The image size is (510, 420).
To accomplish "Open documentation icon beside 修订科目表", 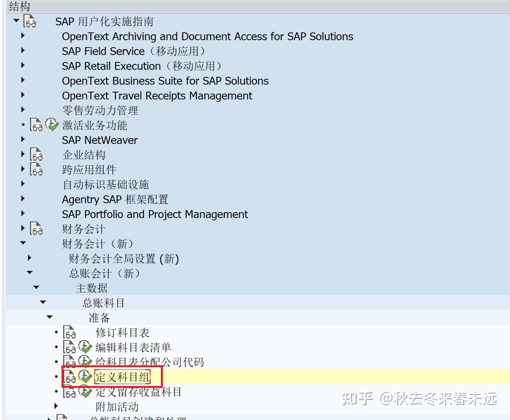I will click(69, 332).
